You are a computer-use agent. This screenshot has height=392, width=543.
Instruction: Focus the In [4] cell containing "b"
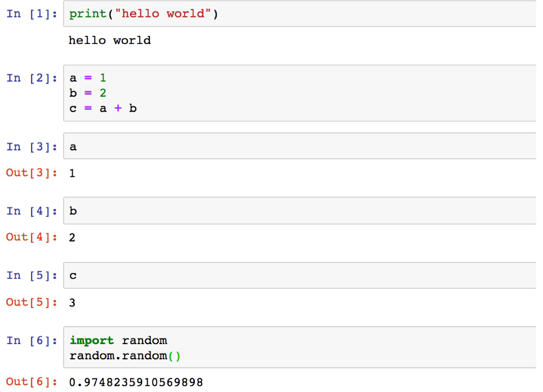tap(299, 211)
